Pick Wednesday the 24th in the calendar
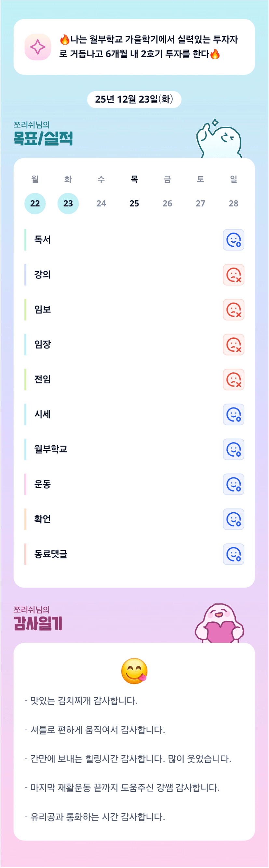 tap(101, 204)
